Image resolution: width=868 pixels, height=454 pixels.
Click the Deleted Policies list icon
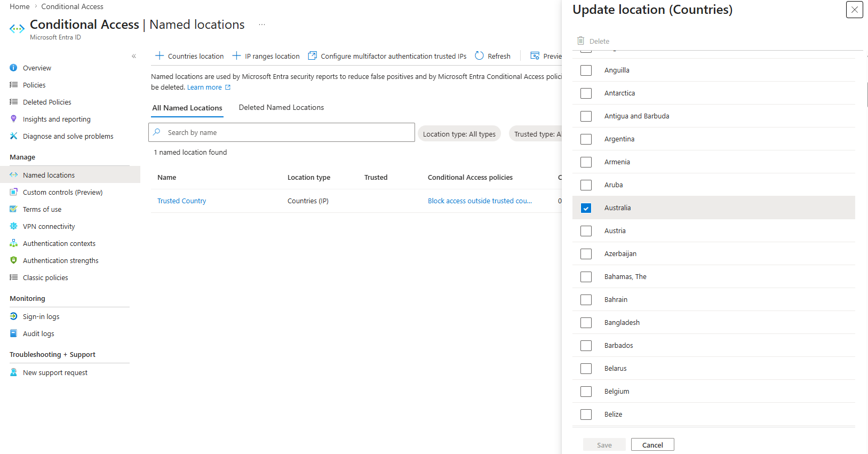click(13, 102)
